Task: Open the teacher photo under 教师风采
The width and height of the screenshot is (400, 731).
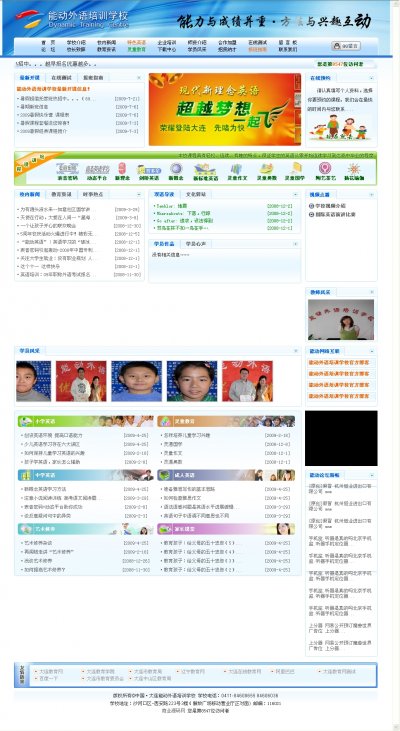Action: point(341,319)
